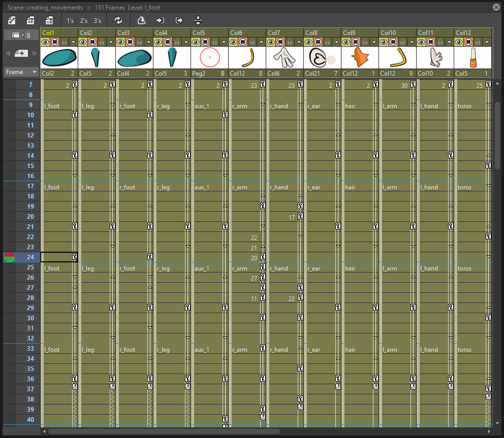Click the horizontal scrollbar thumb
Image resolution: width=504 pixels, height=438 pixels.
164,431
